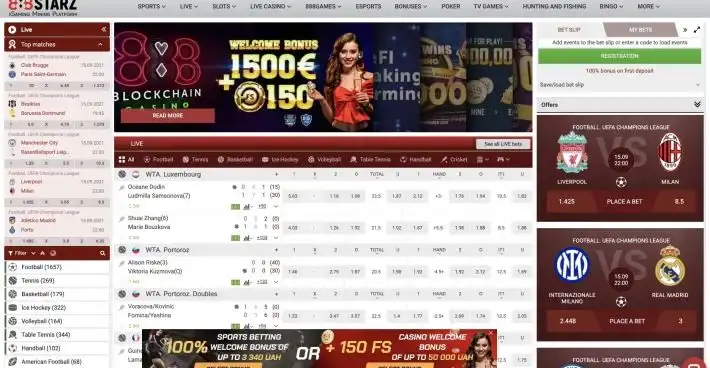The height and width of the screenshot is (368, 710).
Task: Expand markets with plus on WTA. Luxembourg row
Action: tap(276, 174)
